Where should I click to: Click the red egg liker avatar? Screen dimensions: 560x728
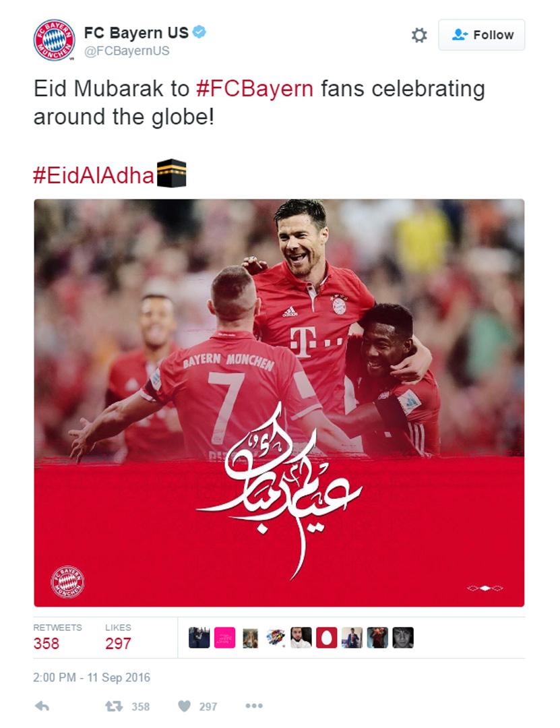tap(326, 638)
